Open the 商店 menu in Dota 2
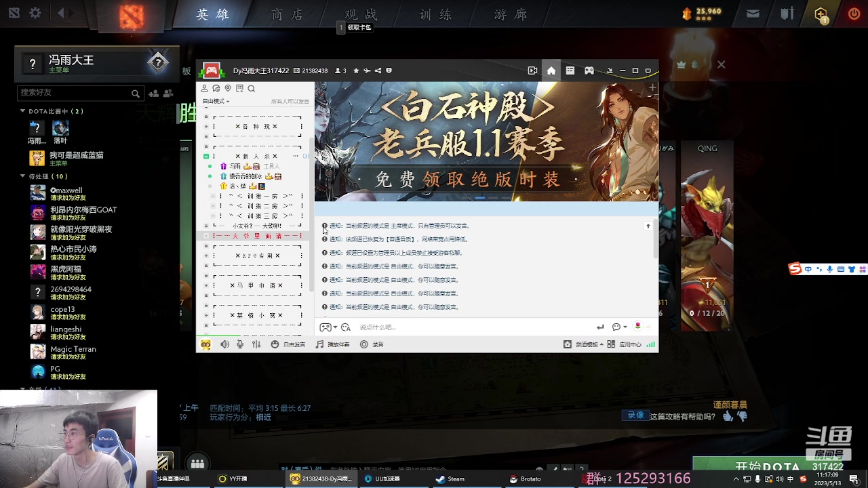This screenshot has width=868, height=488. coord(285,14)
